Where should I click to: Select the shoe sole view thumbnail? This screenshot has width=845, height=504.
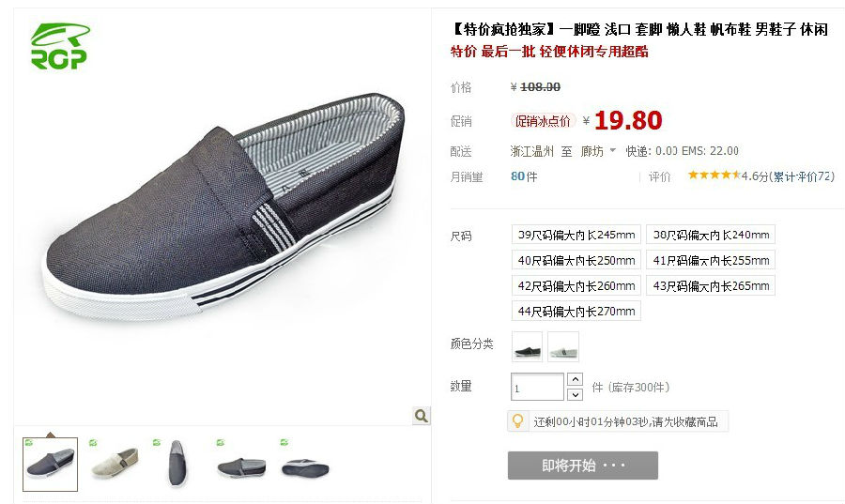point(305,465)
